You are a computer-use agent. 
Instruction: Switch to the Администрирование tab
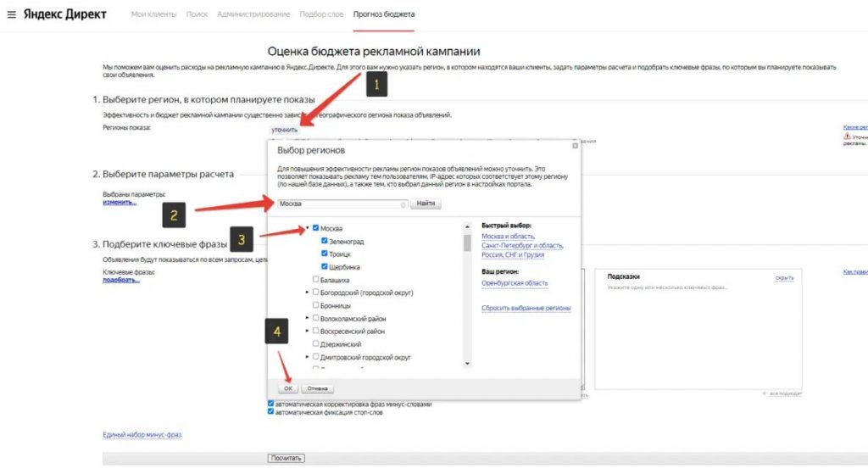(x=253, y=14)
